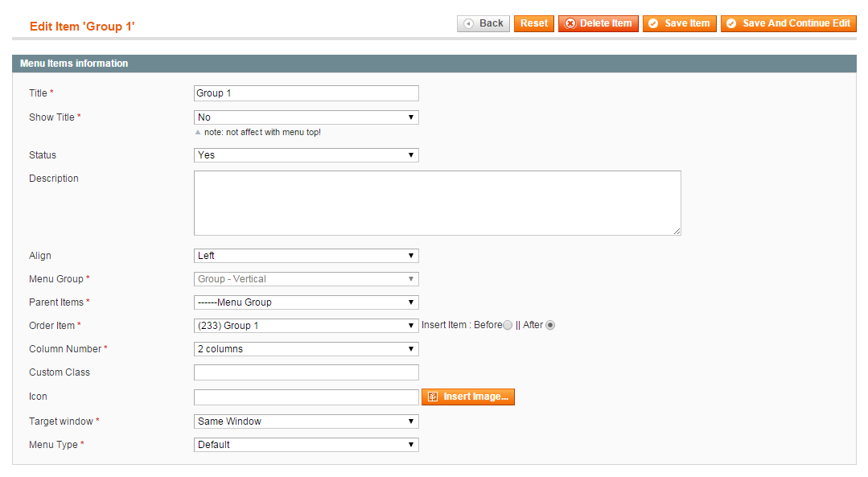
Task: Focus the Icon path input field
Action: pos(306,397)
